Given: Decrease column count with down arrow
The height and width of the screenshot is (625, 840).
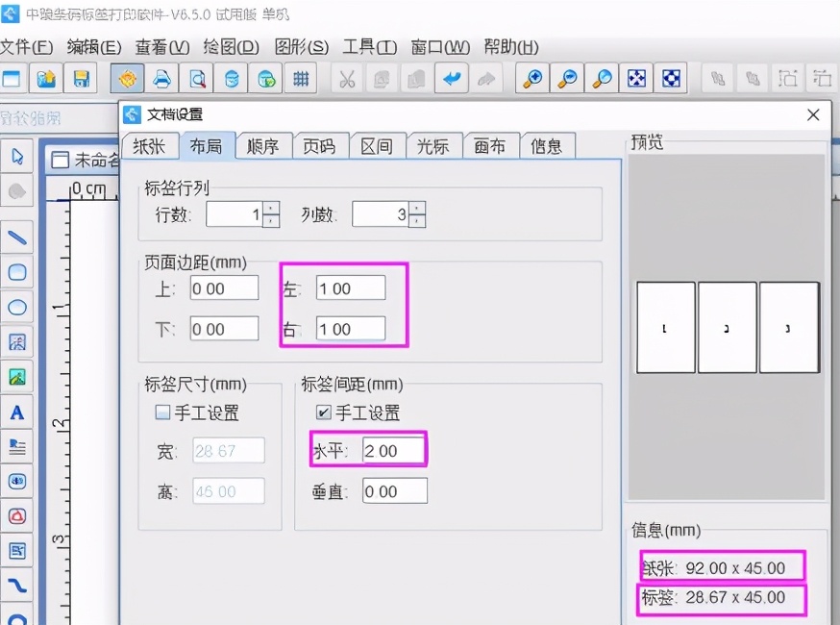Looking at the screenshot, I should coord(417,221).
